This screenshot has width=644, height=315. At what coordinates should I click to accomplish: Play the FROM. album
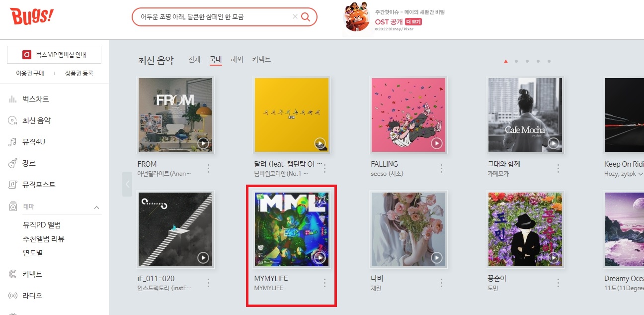click(203, 143)
